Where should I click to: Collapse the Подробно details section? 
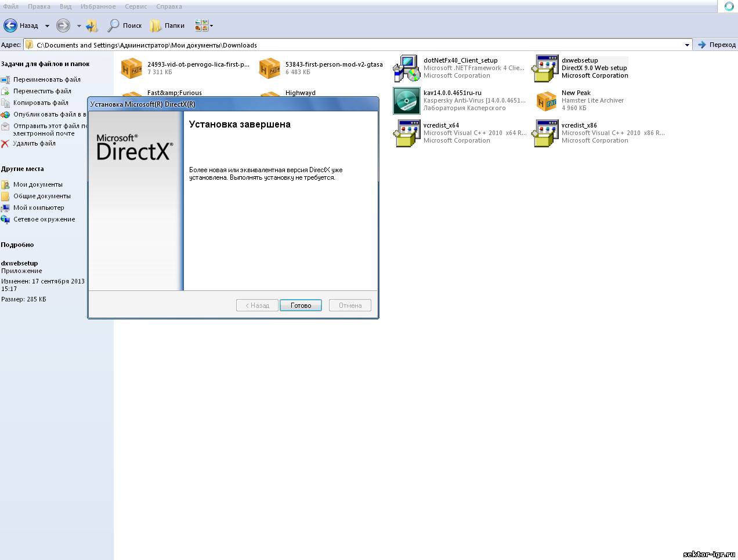click(17, 245)
